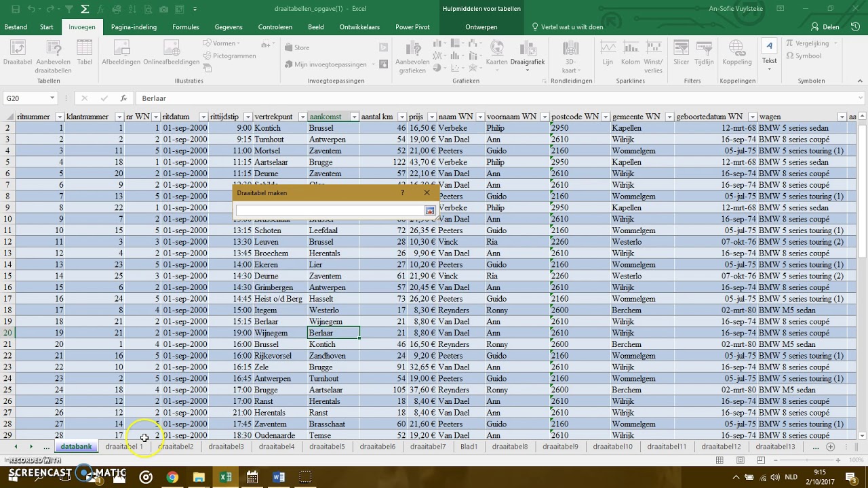Open Aanbevolen draaitabellen

pos(54,57)
